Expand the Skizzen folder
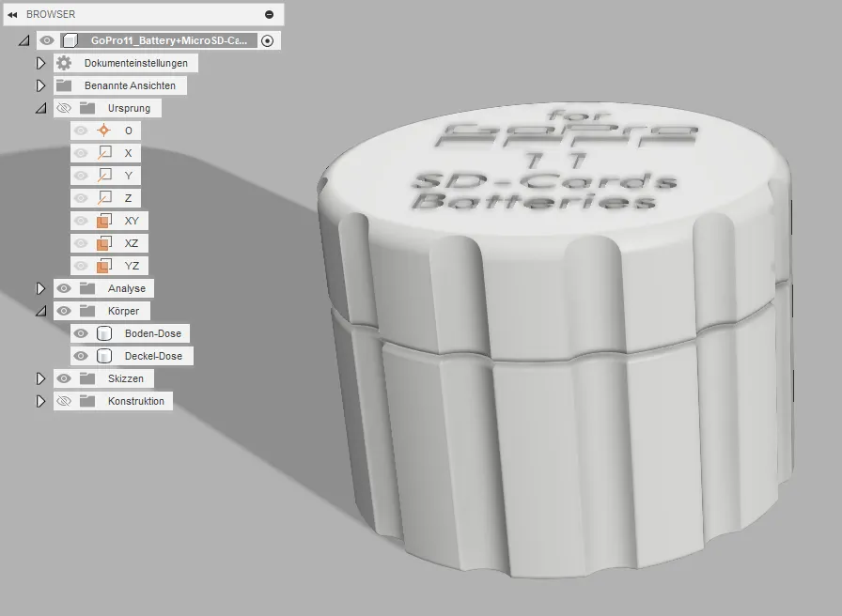This screenshot has width=842, height=616. pyautogui.click(x=40, y=378)
